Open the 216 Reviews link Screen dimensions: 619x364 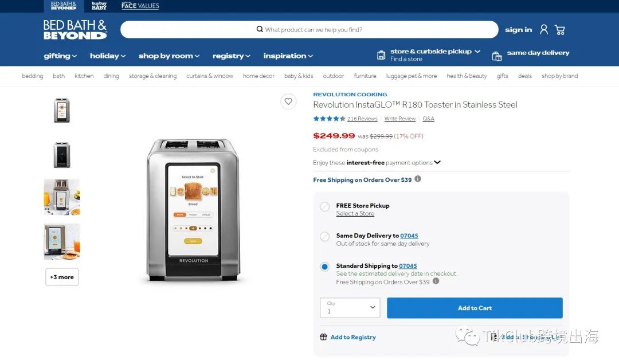[x=362, y=119]
